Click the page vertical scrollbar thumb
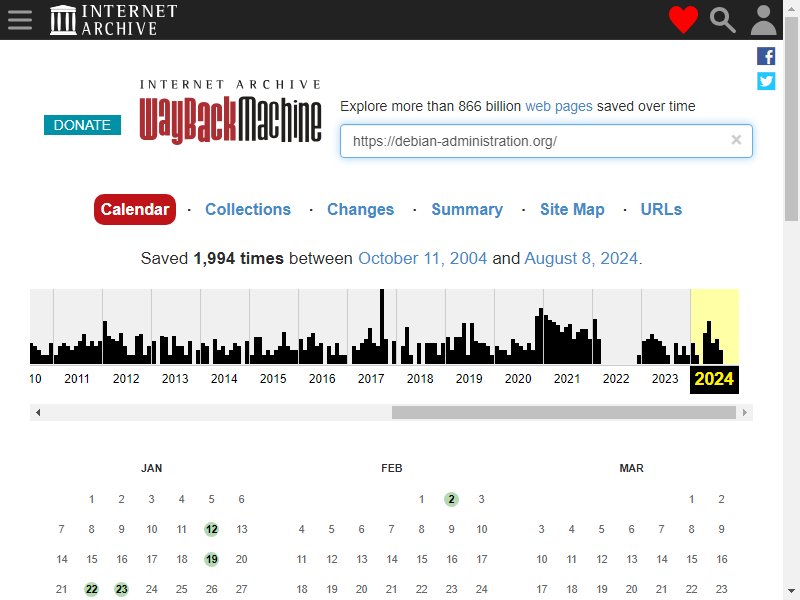Image resolution: width=800 pixels, height=600 pixels. click(791, 119)
